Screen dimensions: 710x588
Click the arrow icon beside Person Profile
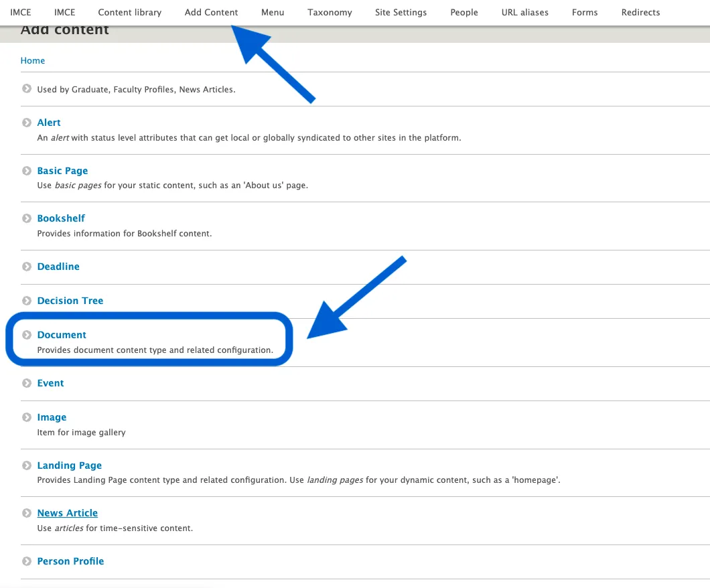point(27,561)
